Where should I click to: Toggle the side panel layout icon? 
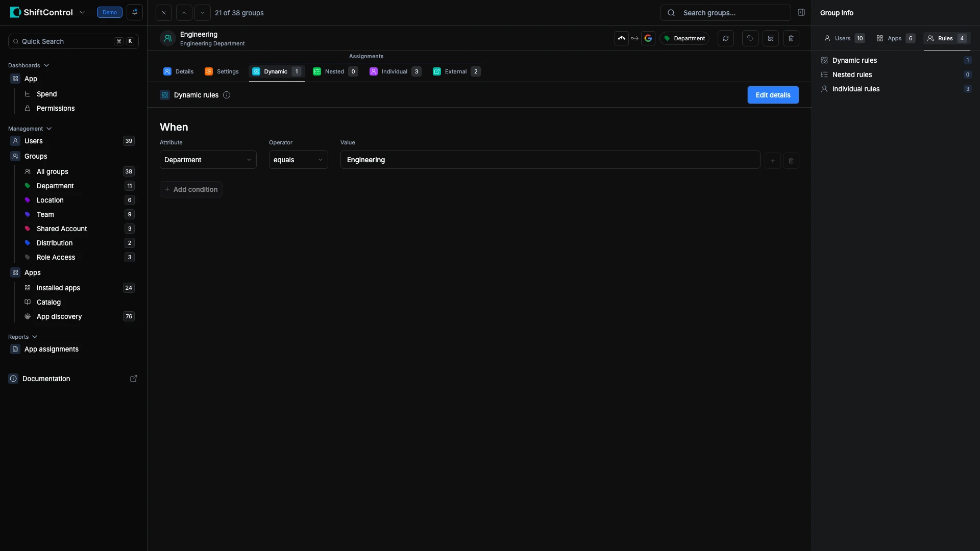(x=801, y=12)
